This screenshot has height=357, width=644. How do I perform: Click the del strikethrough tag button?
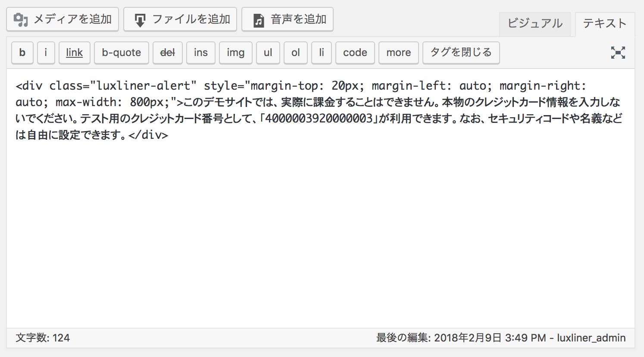pyautogui.click(x=168, y=53)
